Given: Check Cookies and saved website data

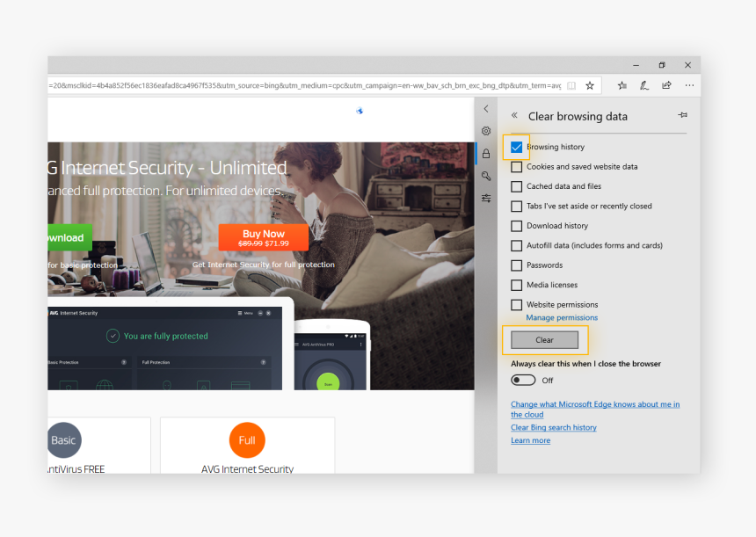Looking at the screenshot, I should [x=516, y=167].
